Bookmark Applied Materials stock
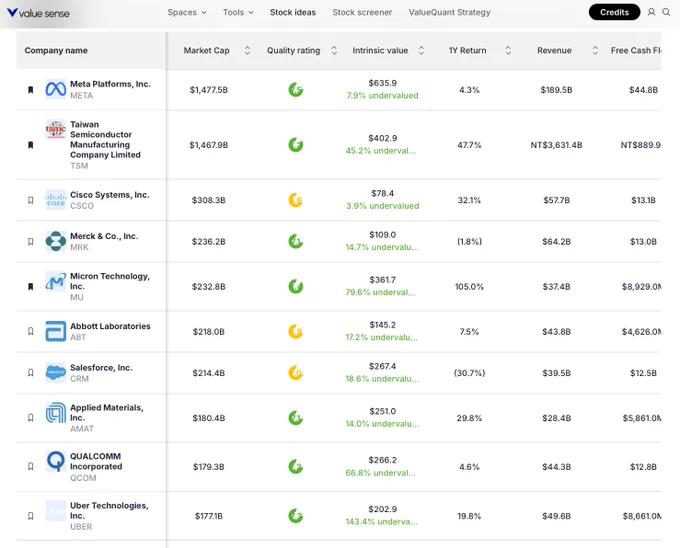Viewport: 680px width, 548px height. coord(30,418)
